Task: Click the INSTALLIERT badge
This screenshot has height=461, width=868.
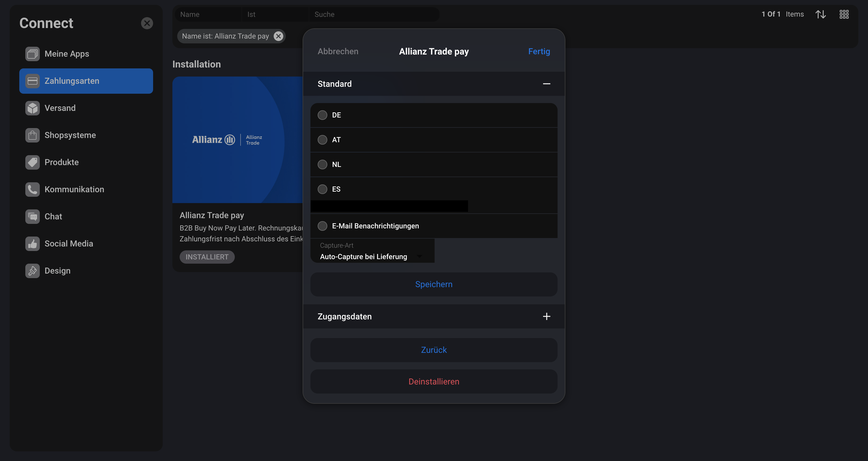Action: pos(207,257)
